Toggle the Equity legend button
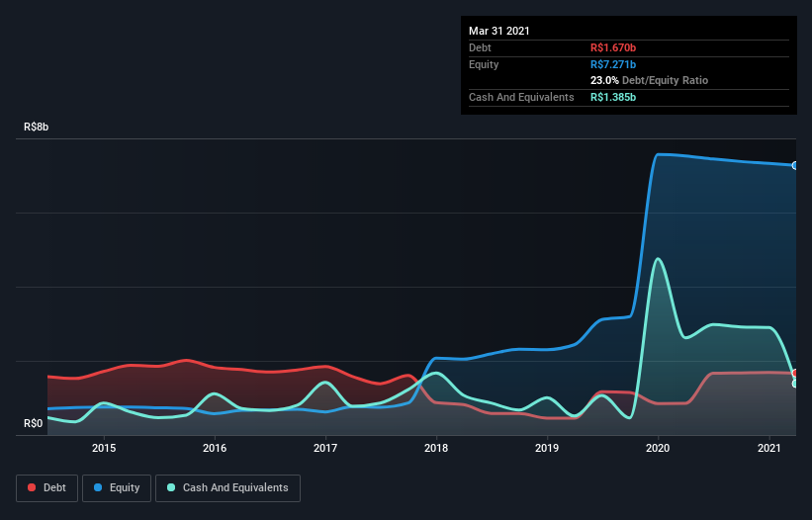 pos(117,488)
